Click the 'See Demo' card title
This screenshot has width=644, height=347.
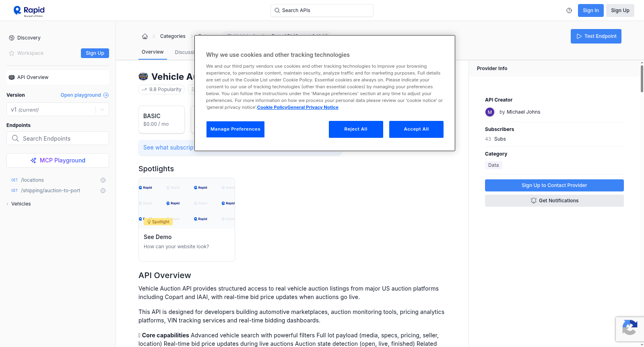coord(158,237)
